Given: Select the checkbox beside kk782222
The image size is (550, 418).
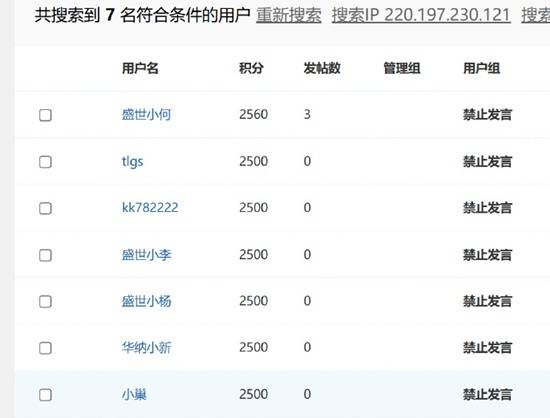Looking at the screenshot, I should pyautogui.click(x=45, y=208).
